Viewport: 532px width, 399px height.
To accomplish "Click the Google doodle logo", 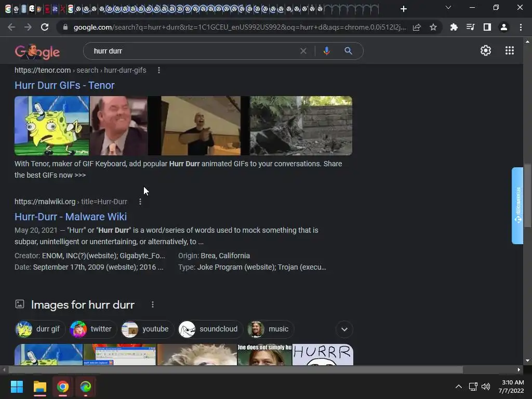I will click(37, 51).
